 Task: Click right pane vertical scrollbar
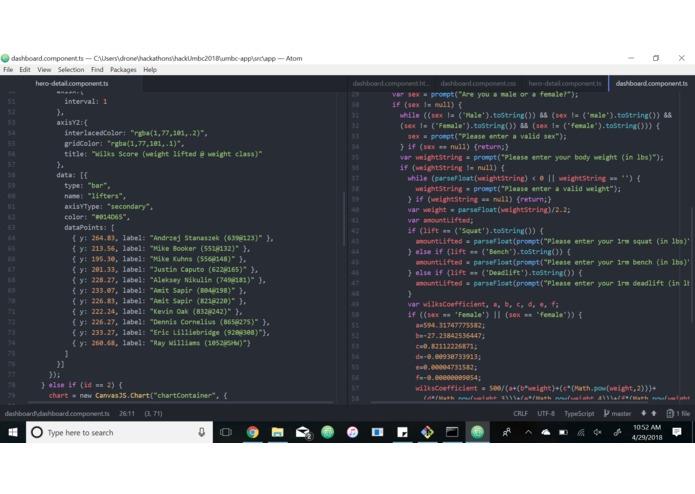coord(693,264)
